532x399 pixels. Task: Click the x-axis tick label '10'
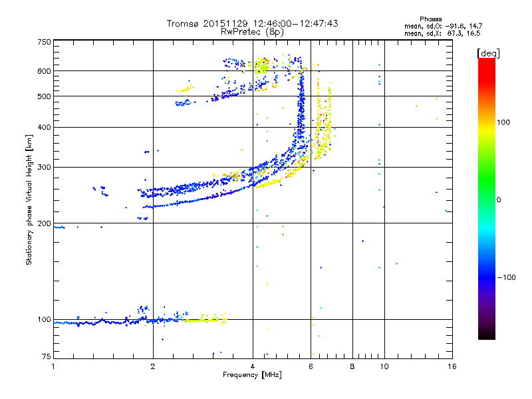click(384, 366)
